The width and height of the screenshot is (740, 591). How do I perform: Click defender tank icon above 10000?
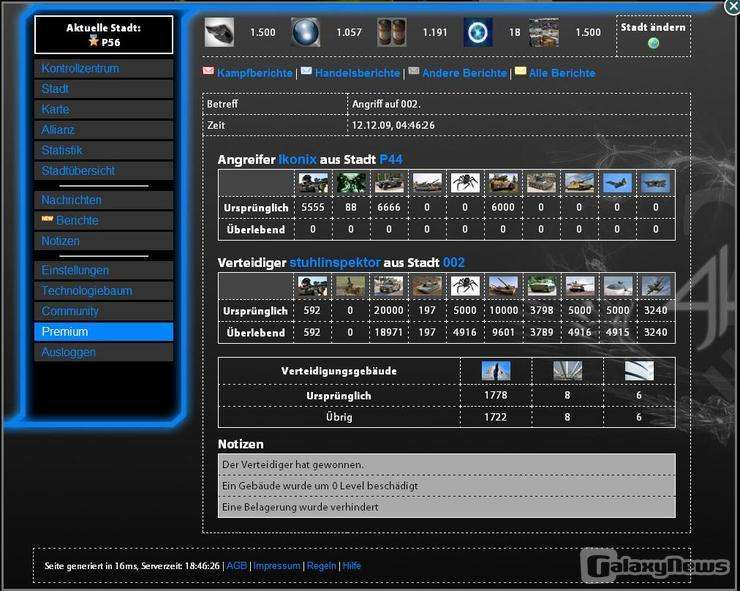tap(503, 286)
